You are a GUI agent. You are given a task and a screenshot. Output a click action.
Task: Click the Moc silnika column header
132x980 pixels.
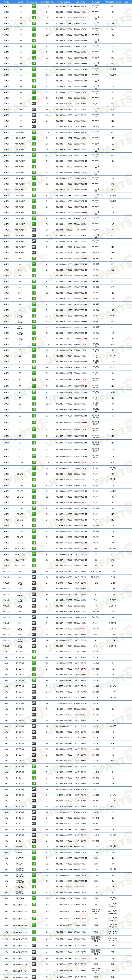[80, 2]
